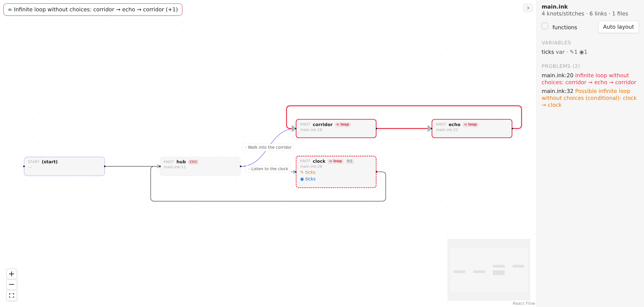Select the clock knot node
644x307 pixels.
336,172
